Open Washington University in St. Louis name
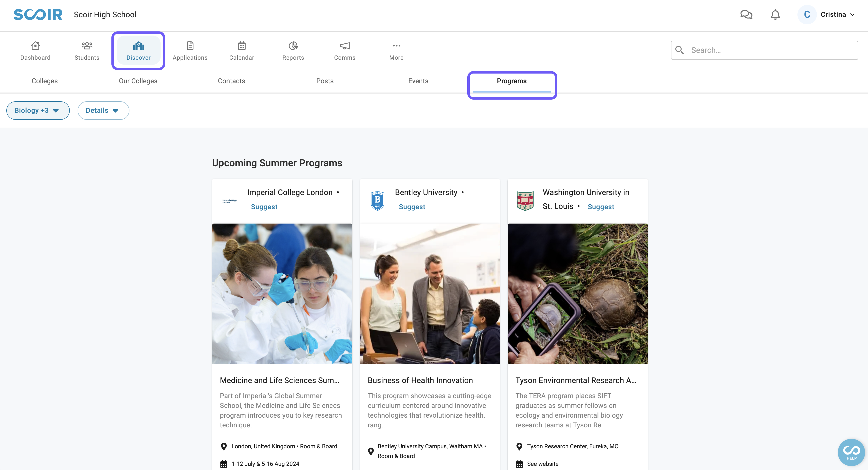The height and width of the screenshot is (470, 868). 586,199
